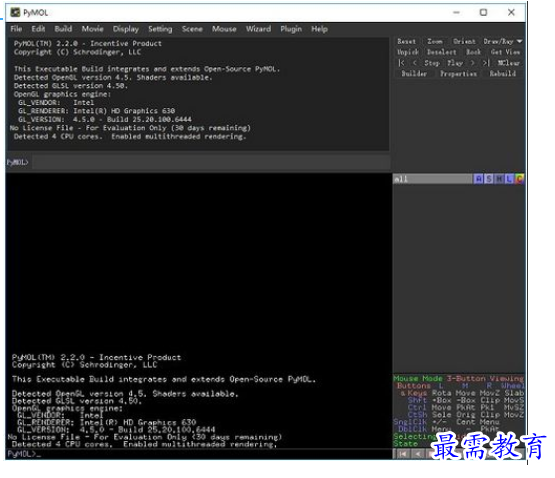Viewport: 555px width, 478px height.
Task: Cycle the 3-Button Viewing mouse mode
Action: pyautogui.click(x=485, y=379)
